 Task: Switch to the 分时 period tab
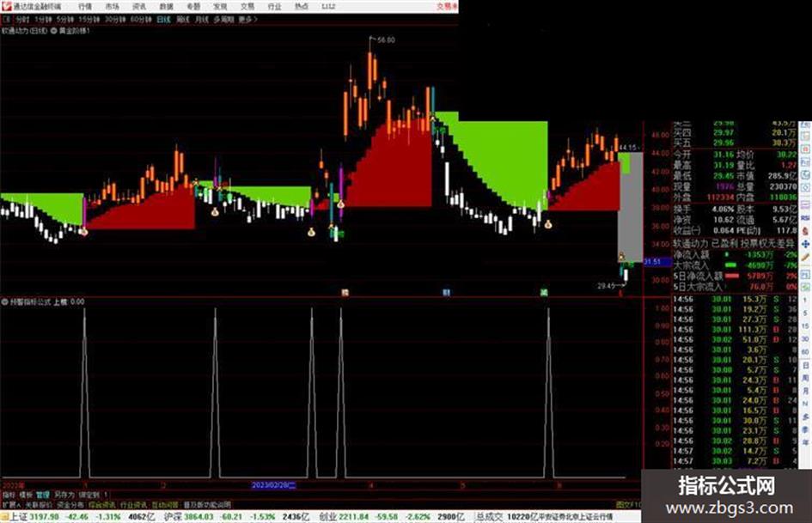click(x=22, y=19)
